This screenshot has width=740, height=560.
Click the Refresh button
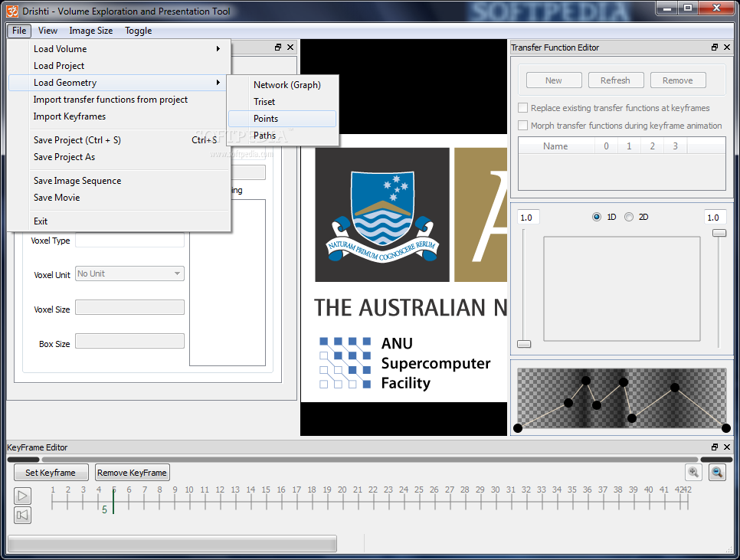[615, 80]
